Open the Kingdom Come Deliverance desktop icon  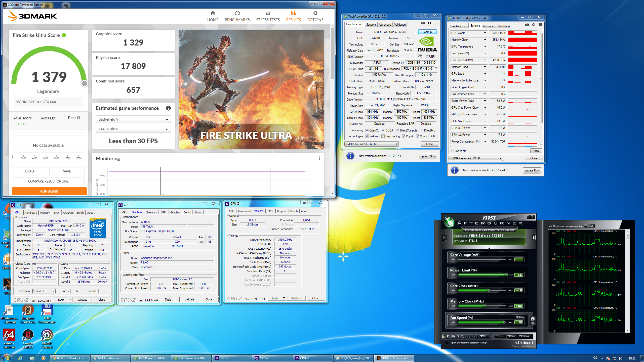coord(28,314)
